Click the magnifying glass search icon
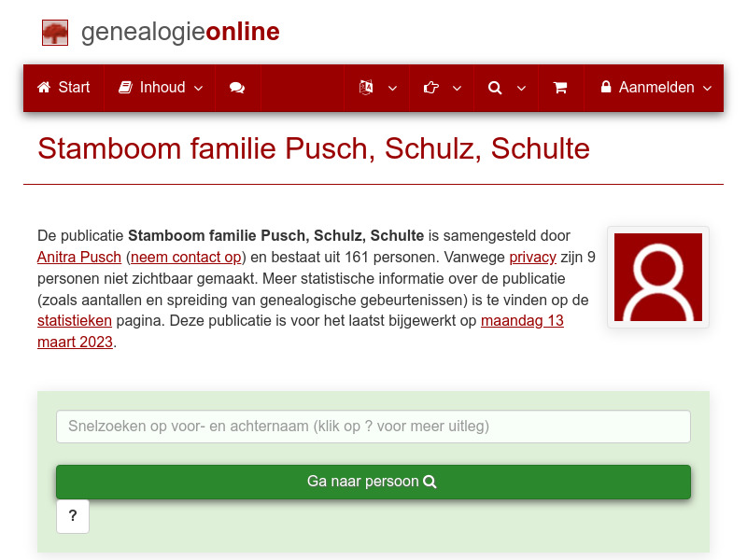Image resolution: width=747 pixels, height=560 pixels. 495,87
